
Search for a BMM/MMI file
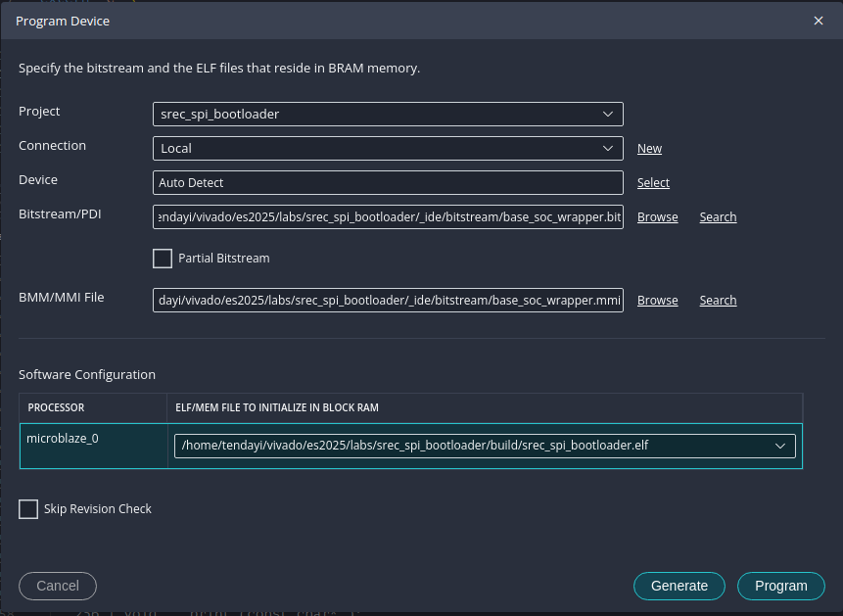[718, 301]
